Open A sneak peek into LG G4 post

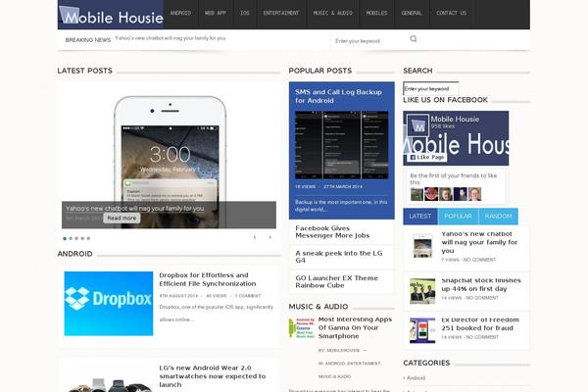click(339, 257)
